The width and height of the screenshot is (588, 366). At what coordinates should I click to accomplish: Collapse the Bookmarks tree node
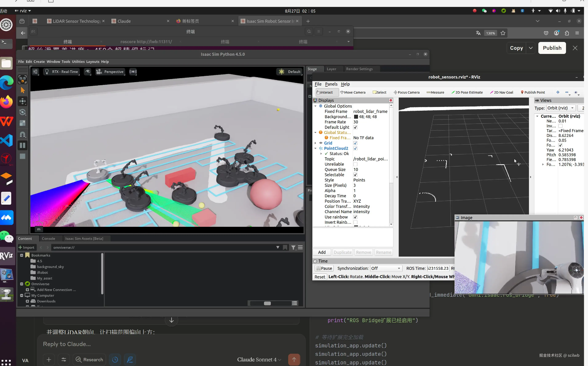tap(22, 255)
